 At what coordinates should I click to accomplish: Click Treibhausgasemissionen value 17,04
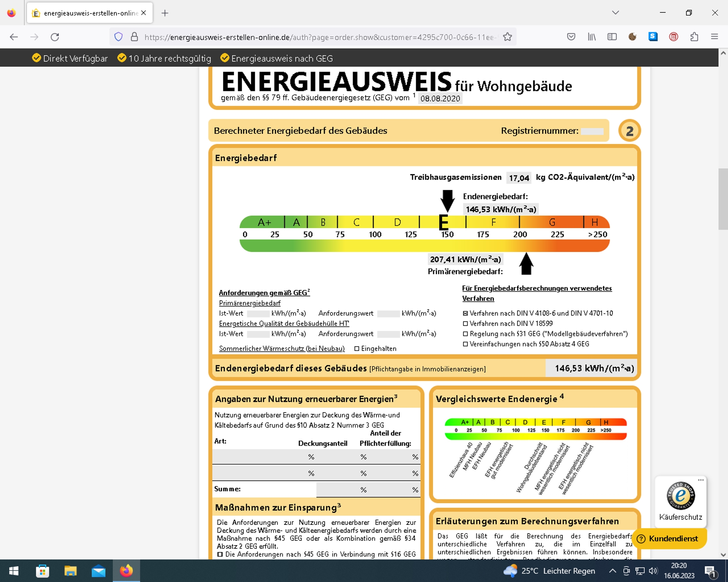click(519, 178)
